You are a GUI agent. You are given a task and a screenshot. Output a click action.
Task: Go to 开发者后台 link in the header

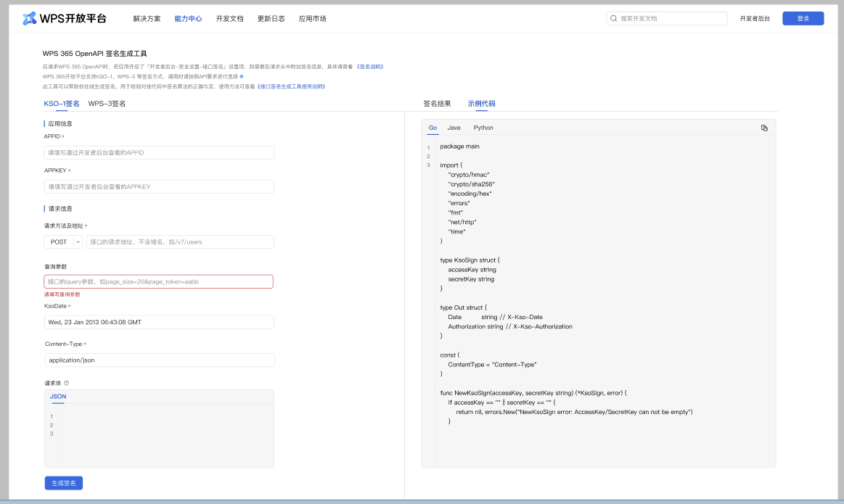click(755, 19)
